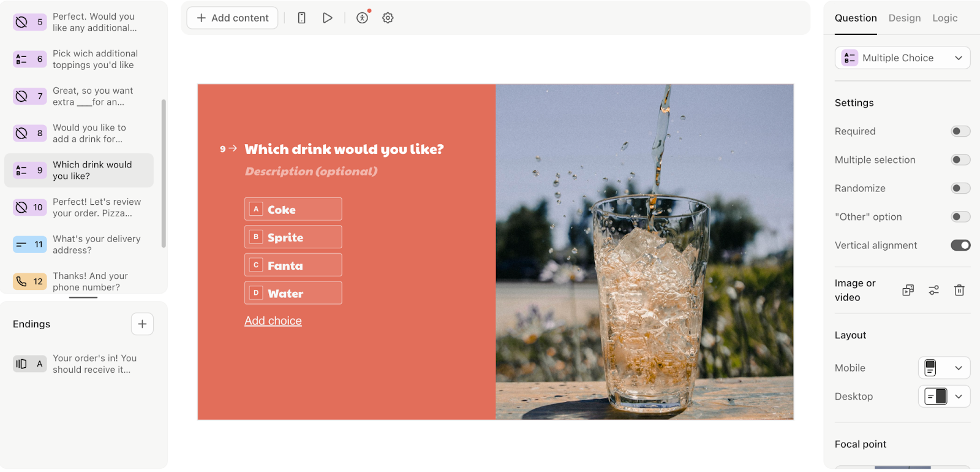The height and width of the screenshot is (472, 980).
Task: Turn on Randomize
Action: 960,188
